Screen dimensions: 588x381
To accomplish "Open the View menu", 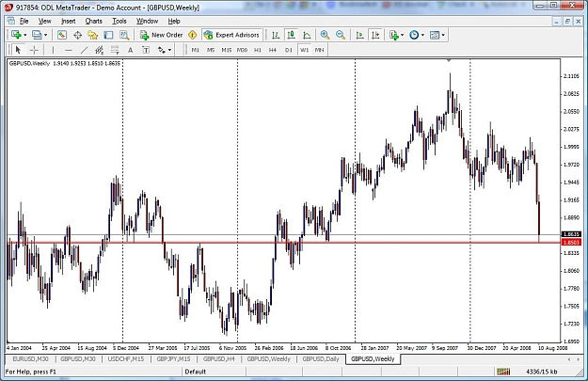I will pos(44,21).
